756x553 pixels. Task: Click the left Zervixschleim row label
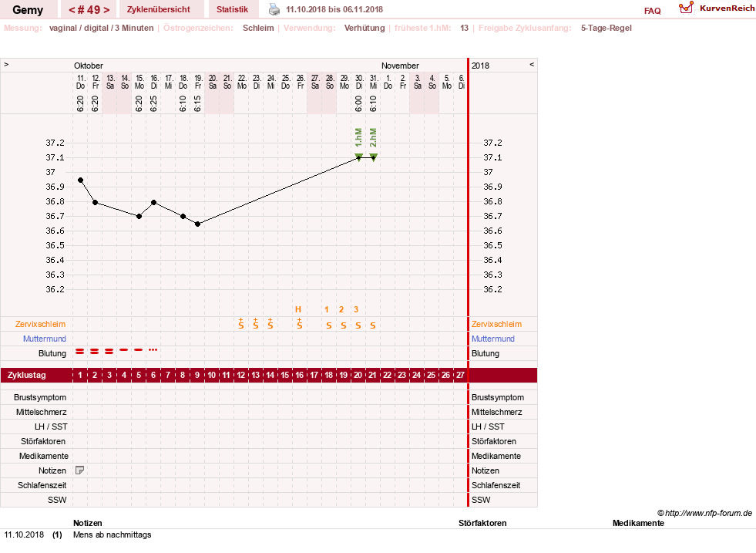(41, 324)
